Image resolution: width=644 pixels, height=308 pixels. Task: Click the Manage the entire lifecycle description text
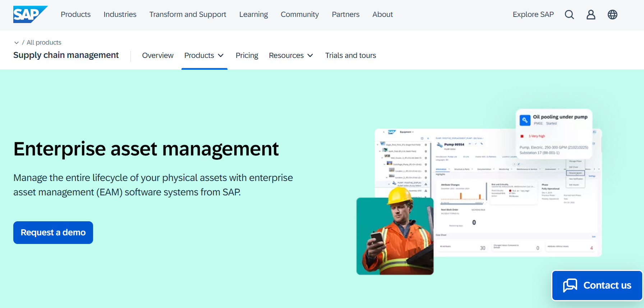(x=153, y=185)
